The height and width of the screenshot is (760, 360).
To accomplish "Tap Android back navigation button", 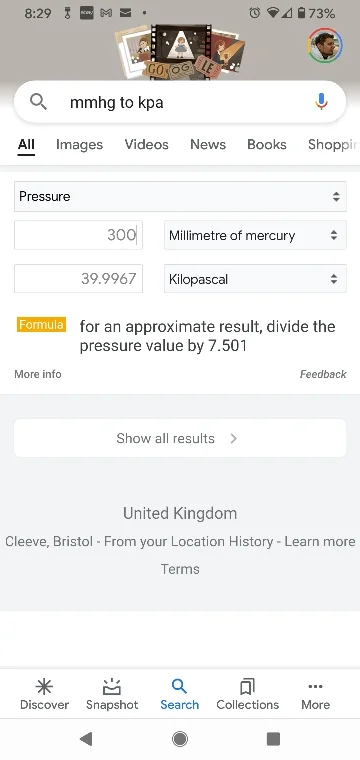I will click(x=86, y=739).
